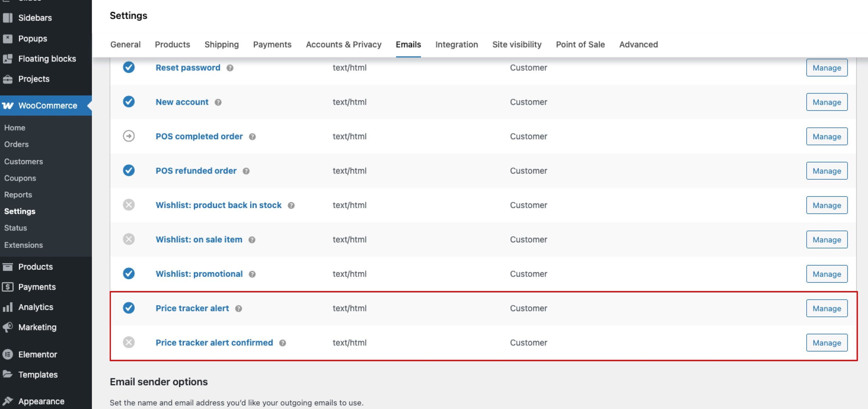Click disabled status icon for Wishlist: on sale item
This screenshot has width=868, height=409.
[129, 239]
